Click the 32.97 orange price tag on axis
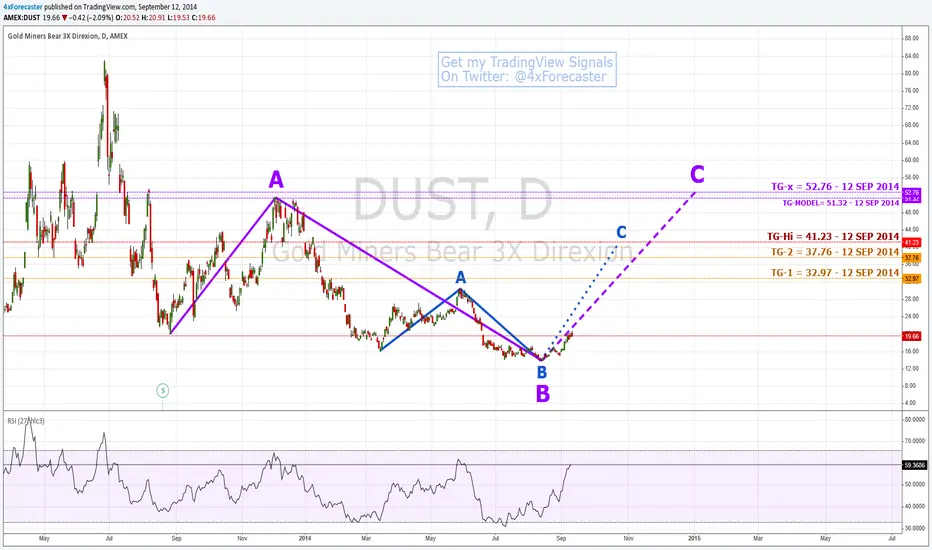 pos(912,278)
